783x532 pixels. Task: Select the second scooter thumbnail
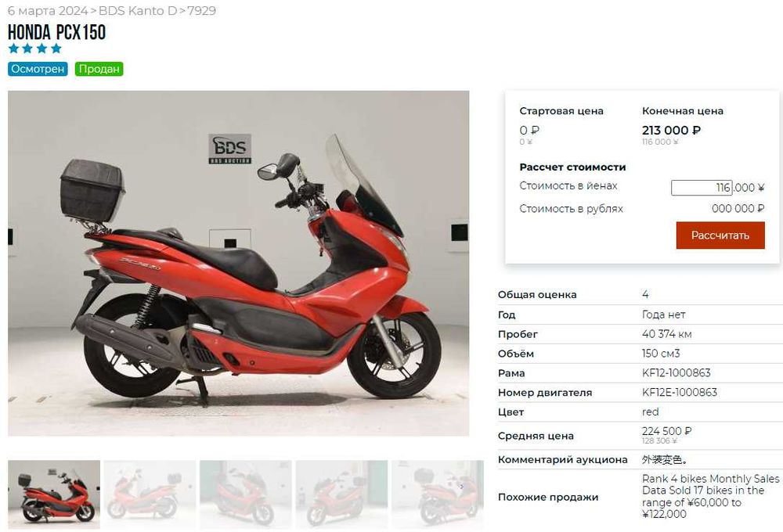(150, 494)
